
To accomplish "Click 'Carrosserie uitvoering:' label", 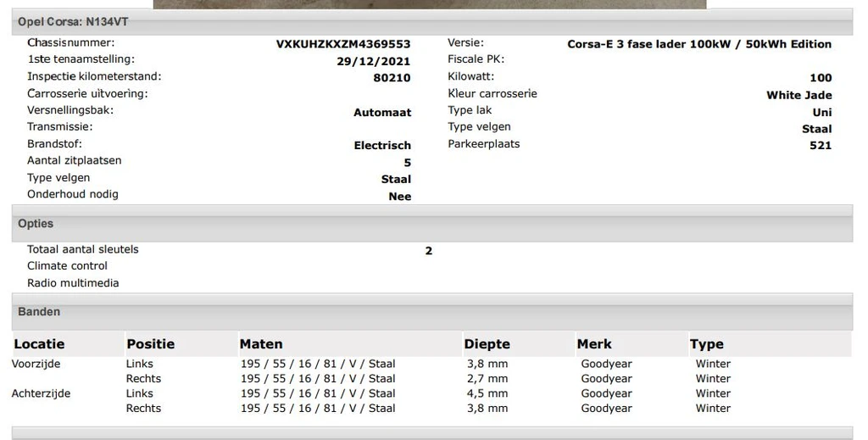I will point(87,93).
